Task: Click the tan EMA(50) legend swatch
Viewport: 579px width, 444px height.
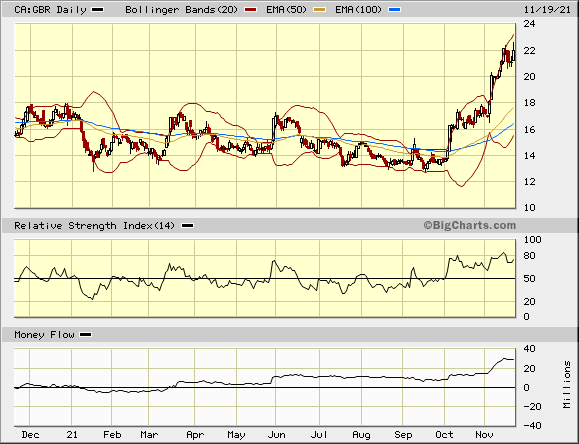Action: (319, 10)
